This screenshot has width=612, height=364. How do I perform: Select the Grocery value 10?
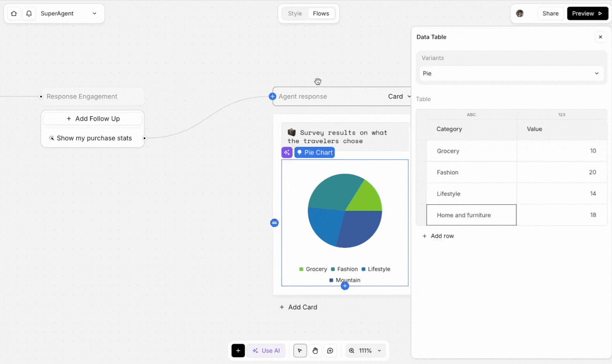pos(562,151)
